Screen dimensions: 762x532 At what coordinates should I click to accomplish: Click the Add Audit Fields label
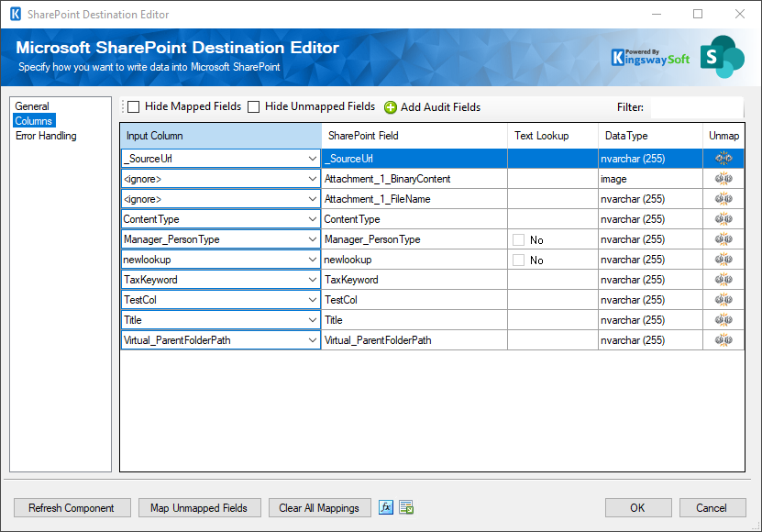tap(440, 107)
